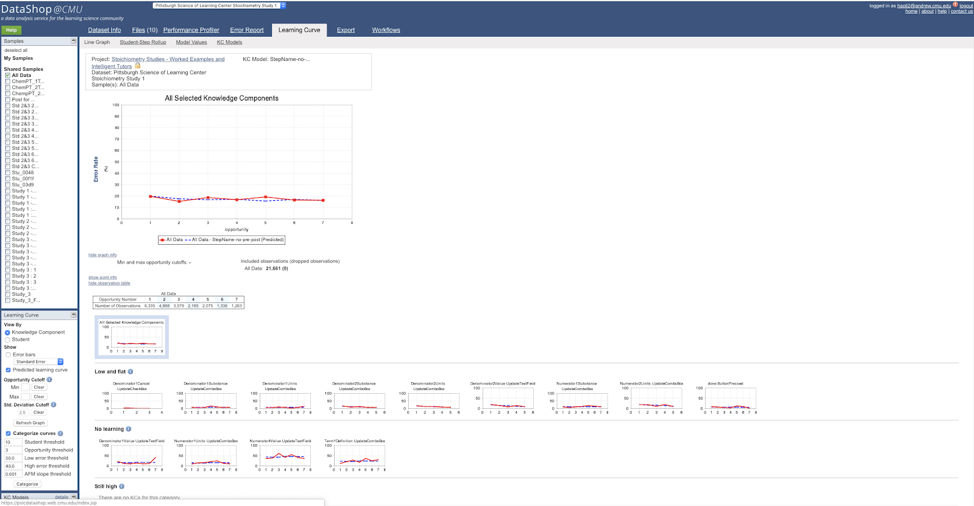Toggle Error bars option

tap(8, 355)
